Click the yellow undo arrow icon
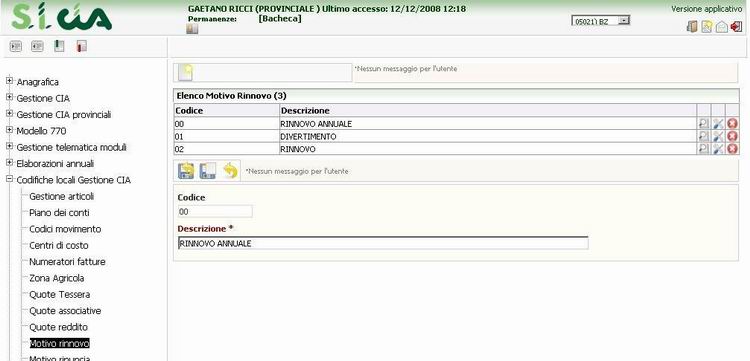Screen dimensions: 750x361 click(230, 171)
